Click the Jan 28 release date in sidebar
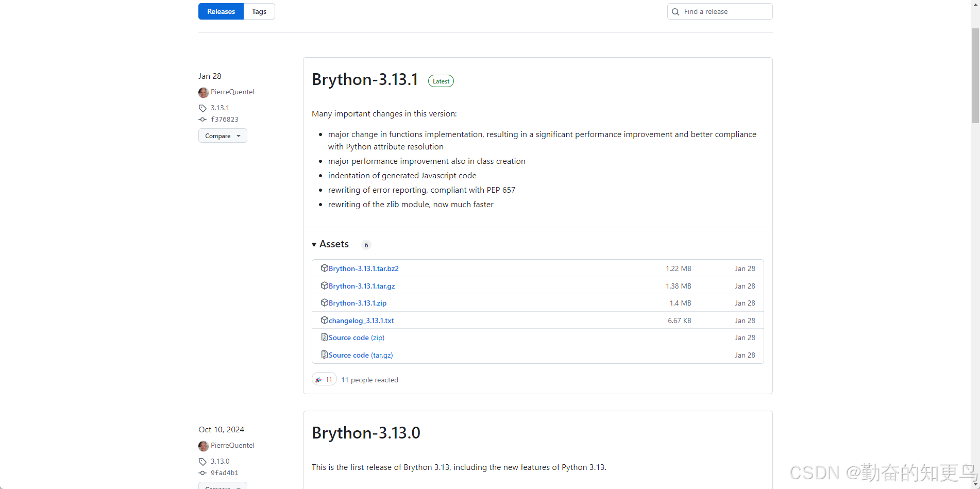 (x=210, y=76)
